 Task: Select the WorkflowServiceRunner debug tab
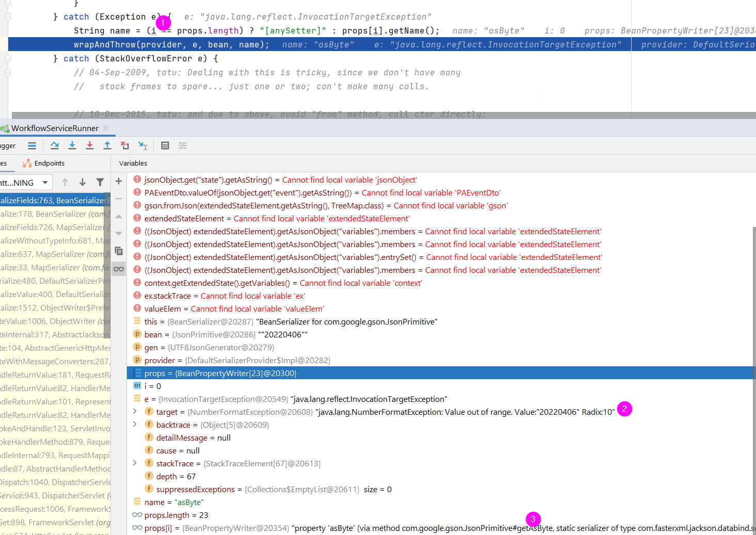click(x=54, y=128)
